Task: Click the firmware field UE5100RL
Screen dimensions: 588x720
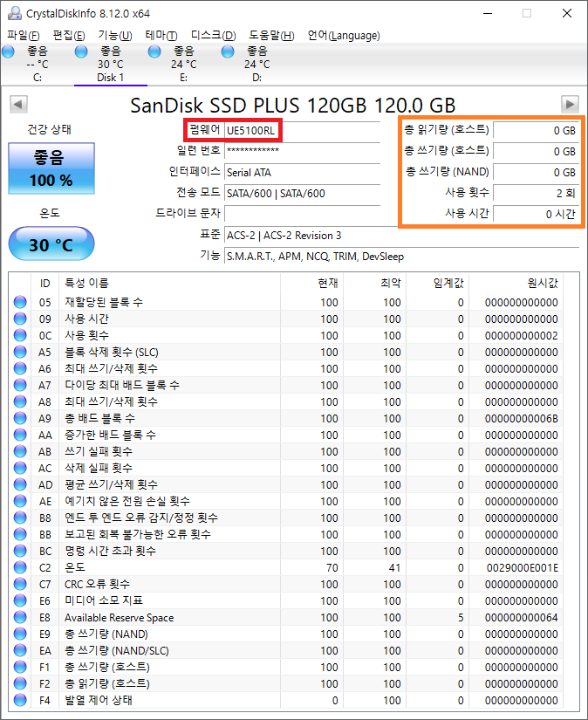Action: (x=302, y=130)
